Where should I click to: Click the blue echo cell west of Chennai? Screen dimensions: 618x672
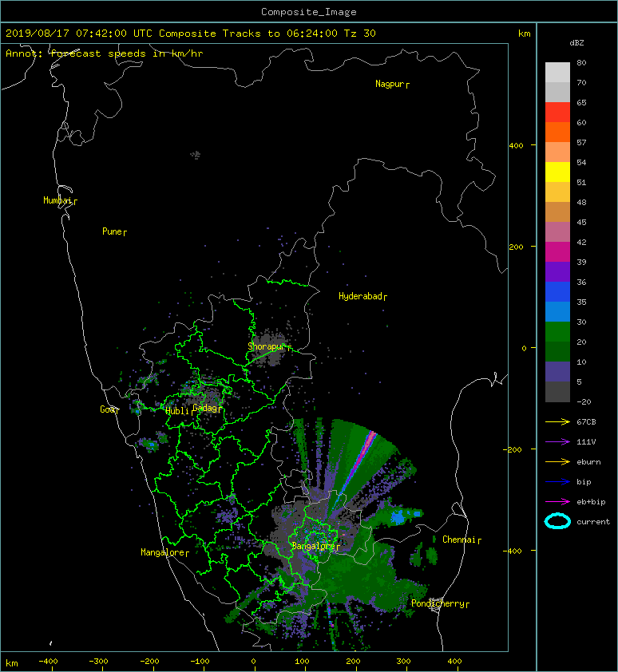[x=399, y=517]
